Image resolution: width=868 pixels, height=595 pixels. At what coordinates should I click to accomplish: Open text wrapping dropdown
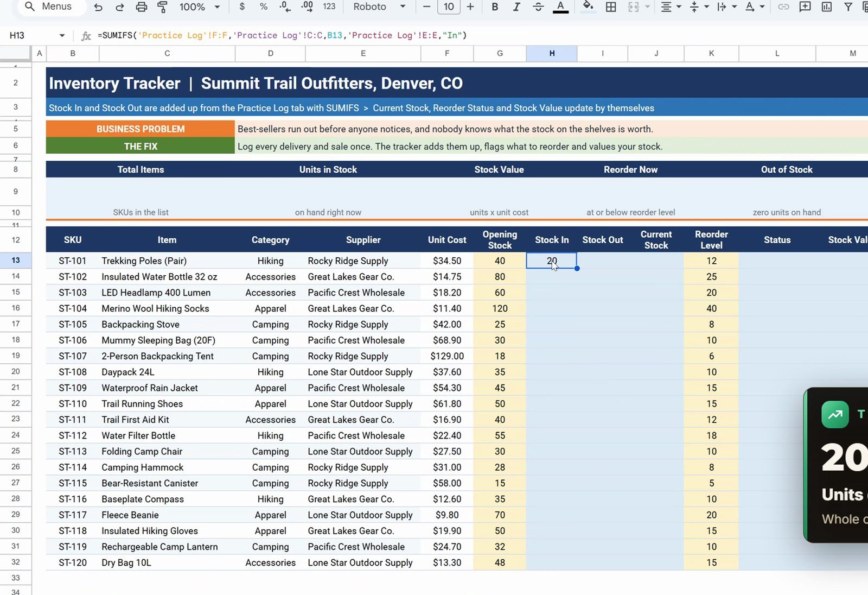click(x=726, y=7)
